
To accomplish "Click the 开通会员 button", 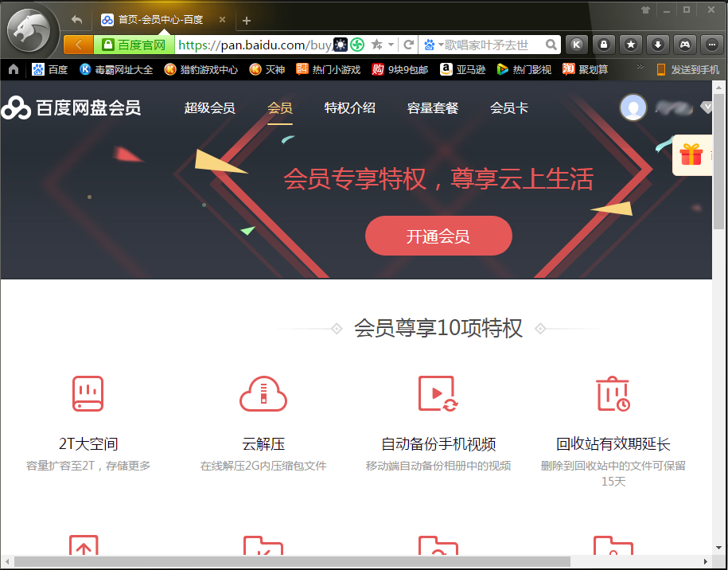I will pyautogui.click(x=438, y=236).
